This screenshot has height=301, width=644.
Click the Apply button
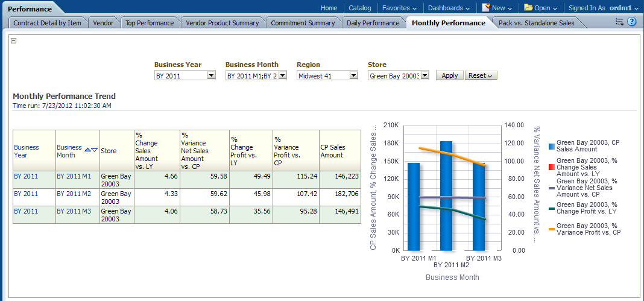450,75
